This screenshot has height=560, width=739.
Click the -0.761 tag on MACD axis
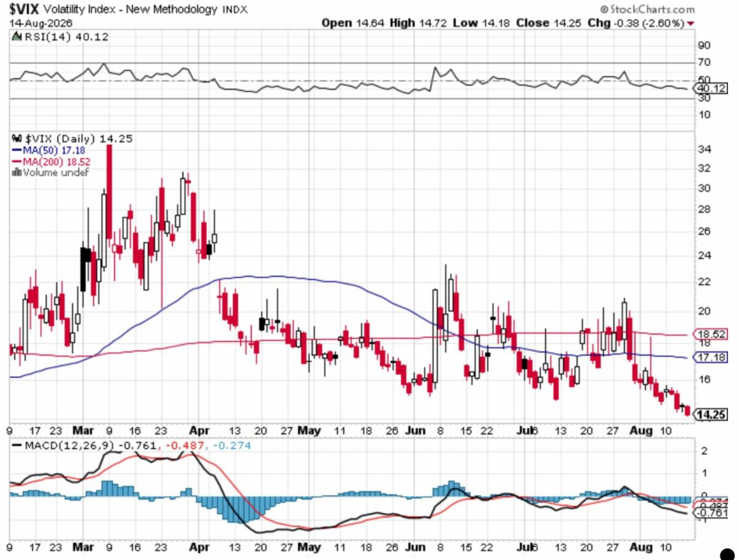coord(710,513)
